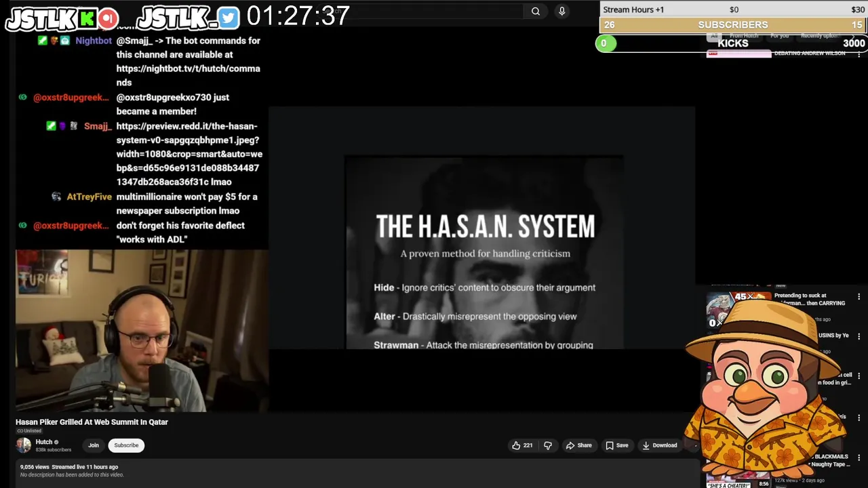Open the 'Pretending to suck at' video title
The width and height of the screenshot is (868, 488).
[x=810, y=299]
